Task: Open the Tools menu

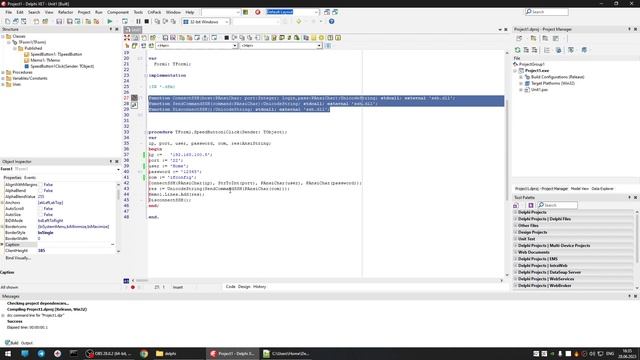Action: [x=138, y=12]
